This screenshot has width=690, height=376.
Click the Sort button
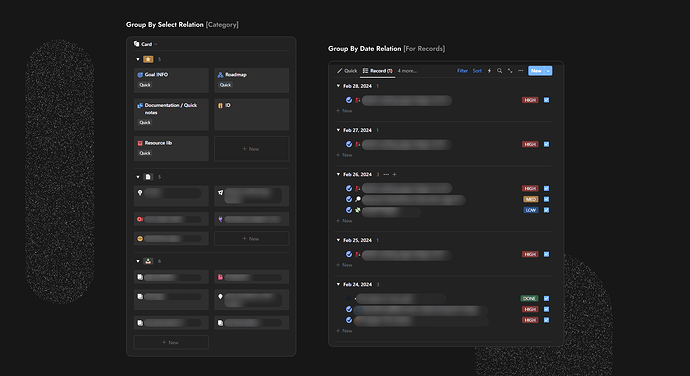(477, 71)
